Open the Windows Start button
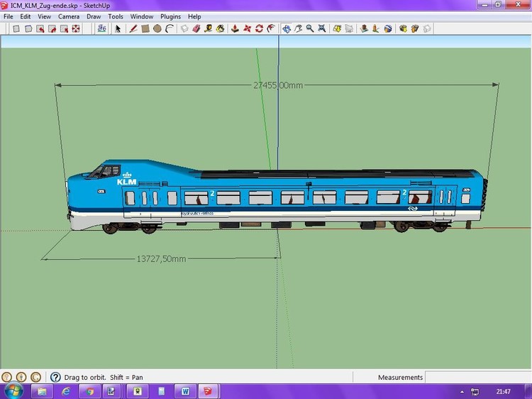The height and width of the screenshot is (399, 532). pyautogui.click(x=13, y=391)
